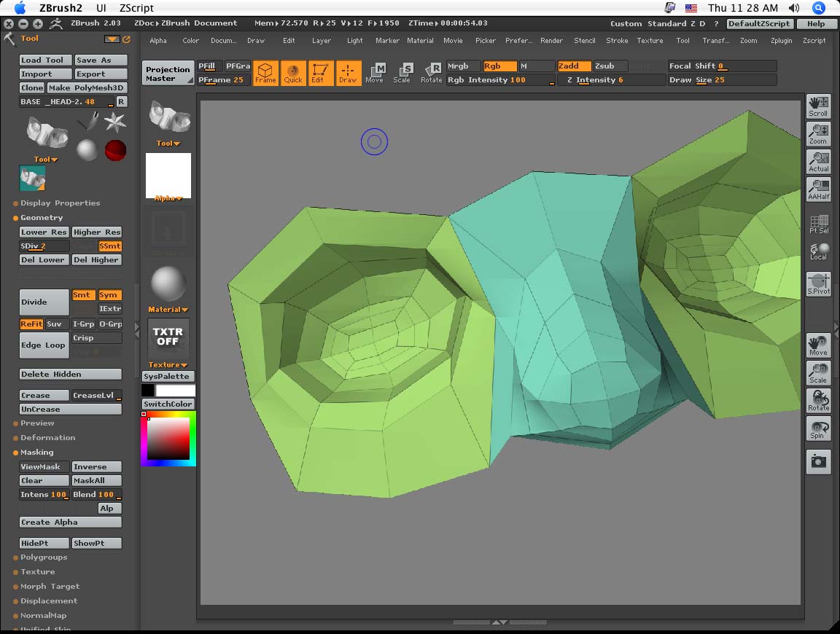
Task: Click the Zoom canvas icon
Action: 819,134
